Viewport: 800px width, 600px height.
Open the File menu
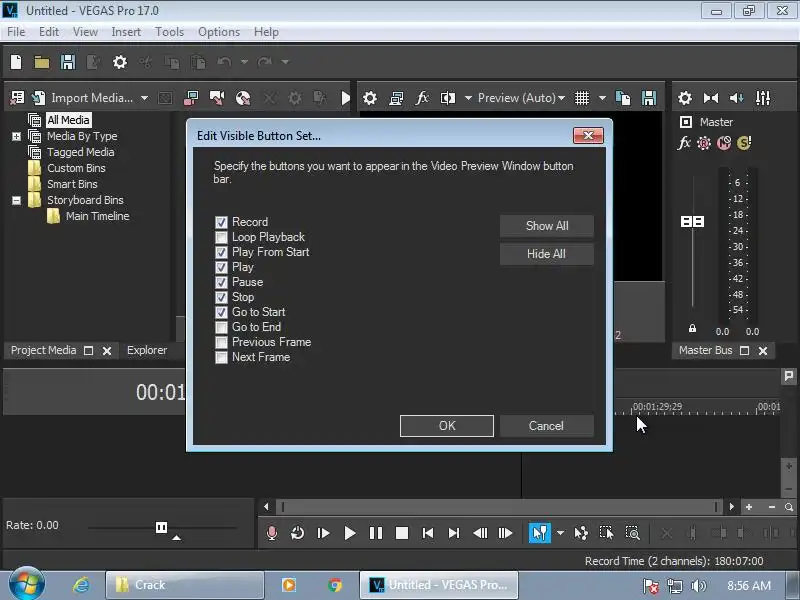click(x=16, y=32)
